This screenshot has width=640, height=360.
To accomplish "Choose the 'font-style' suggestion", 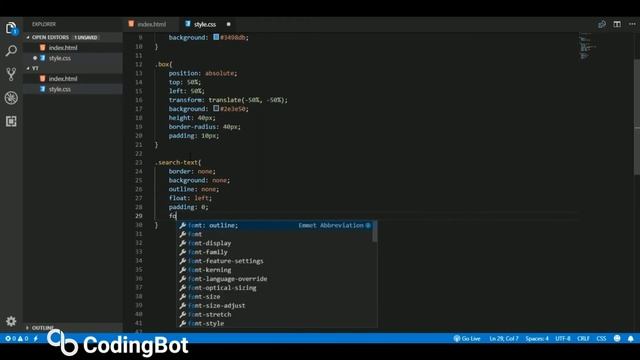I will pyautogui.click(x=275, y=323).
